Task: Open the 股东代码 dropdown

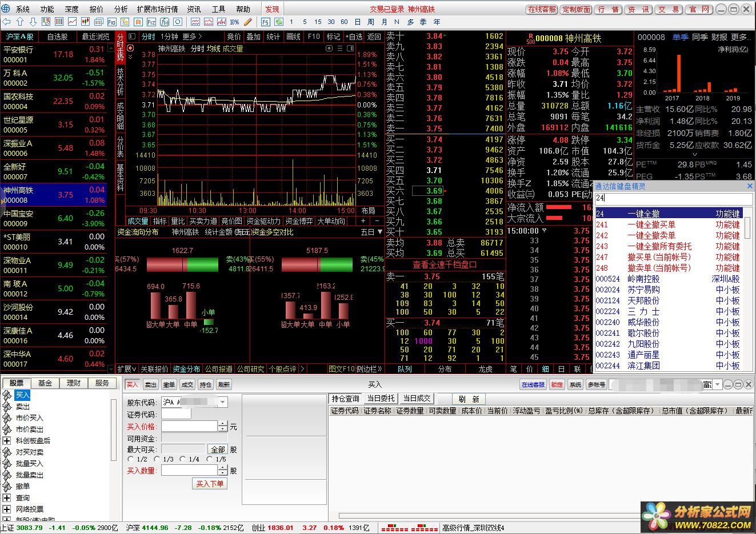Action: pyautogui.click(x=223, y=402)
